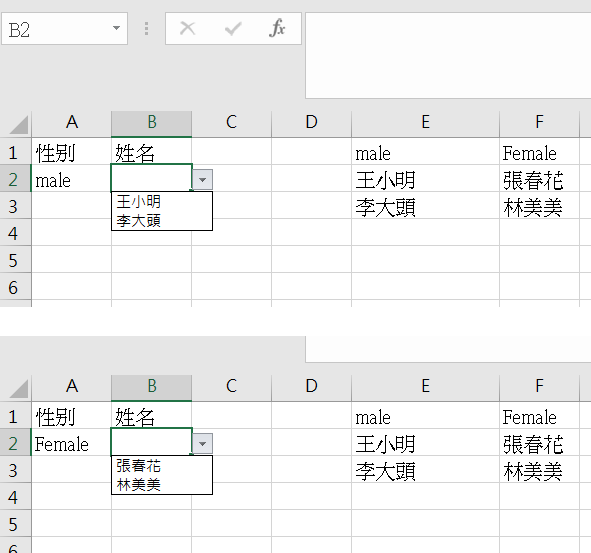Open the B2 validation dropdown in the lower sheet
The image size is (591, 553).
coord(202,444)
